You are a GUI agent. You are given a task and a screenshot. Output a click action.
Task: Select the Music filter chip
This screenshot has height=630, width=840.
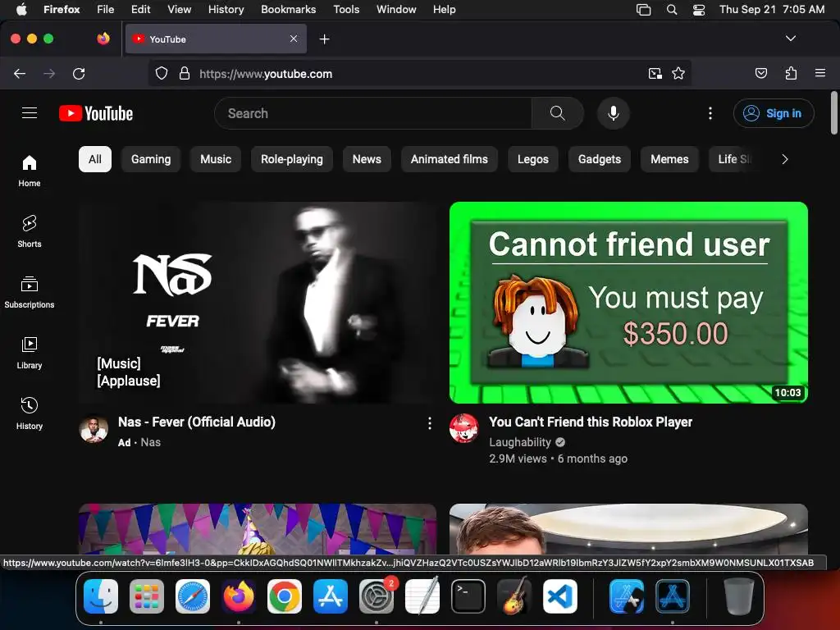click(x=216, y=159)
